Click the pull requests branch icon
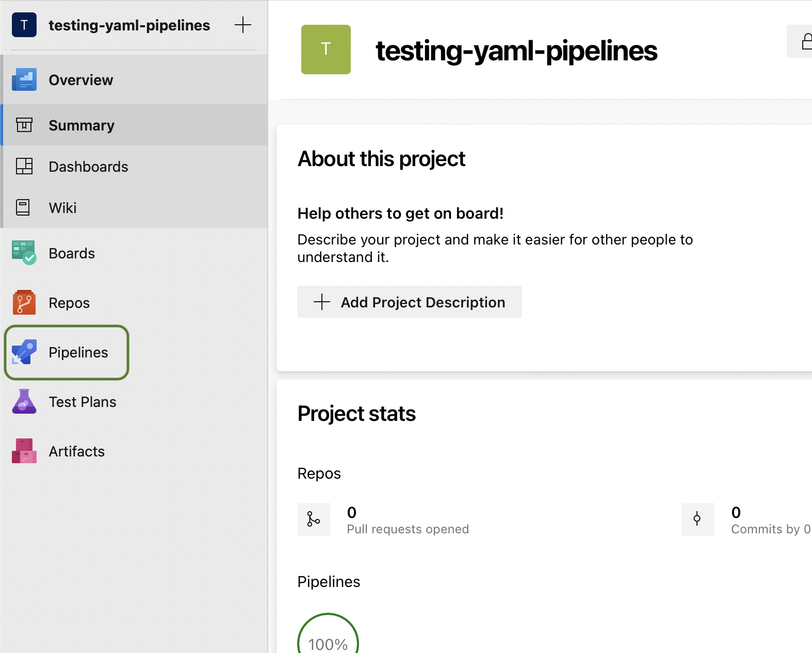 point(313,519)
